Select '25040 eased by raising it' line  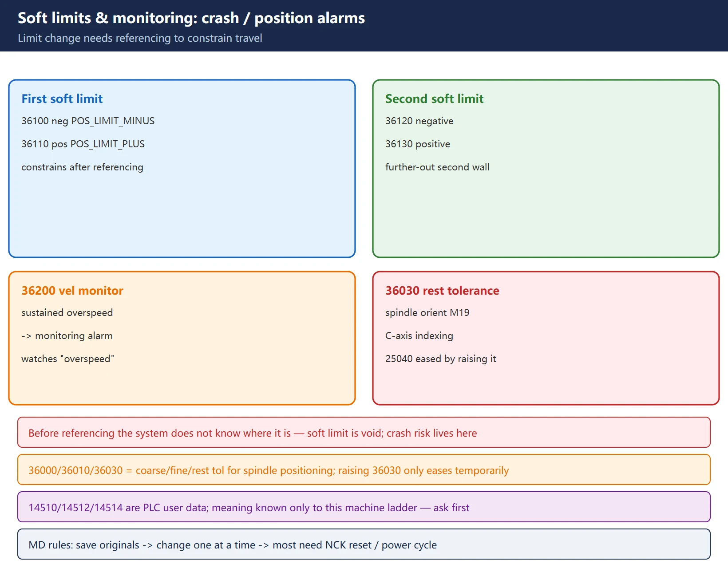click(x=440, y=359)
